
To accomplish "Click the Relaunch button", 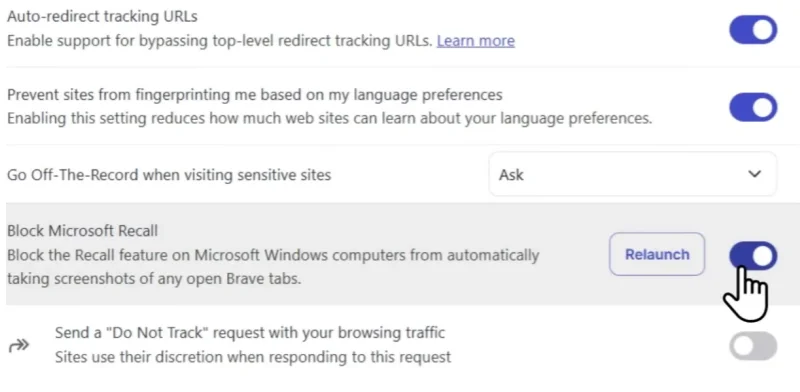I will point(657,254).
